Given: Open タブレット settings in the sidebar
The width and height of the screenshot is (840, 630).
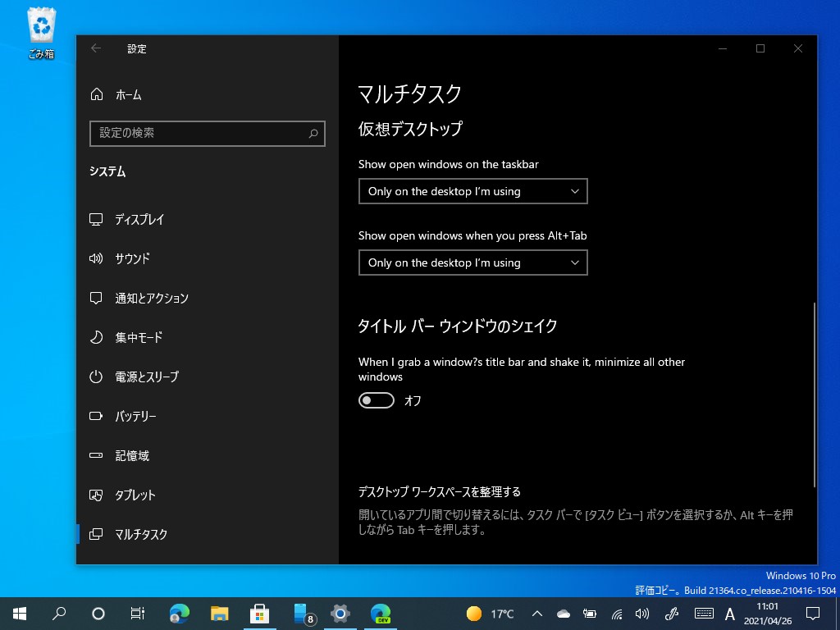Looking at the screenshot, I should click(133, 495).
